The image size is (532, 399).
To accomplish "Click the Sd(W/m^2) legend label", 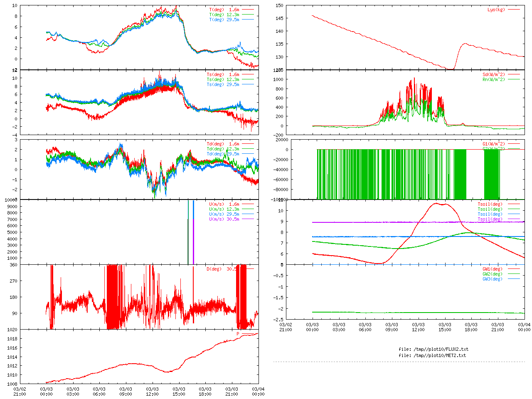I will 494,74.
